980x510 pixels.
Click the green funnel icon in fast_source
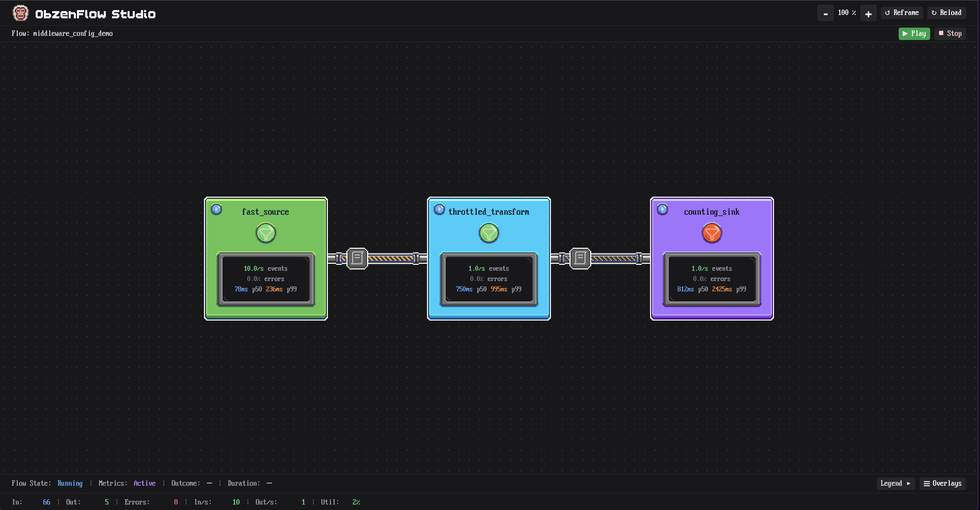(266, 233)
